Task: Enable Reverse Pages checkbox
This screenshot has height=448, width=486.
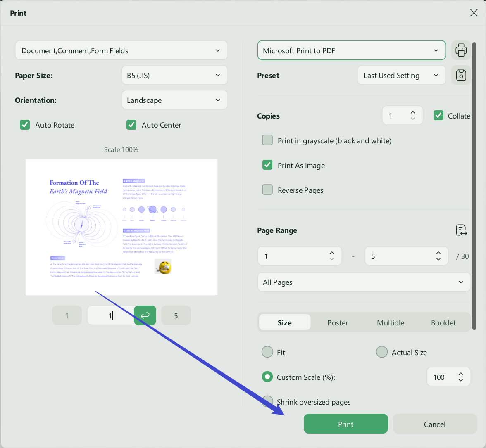Action: click(267, 190)
